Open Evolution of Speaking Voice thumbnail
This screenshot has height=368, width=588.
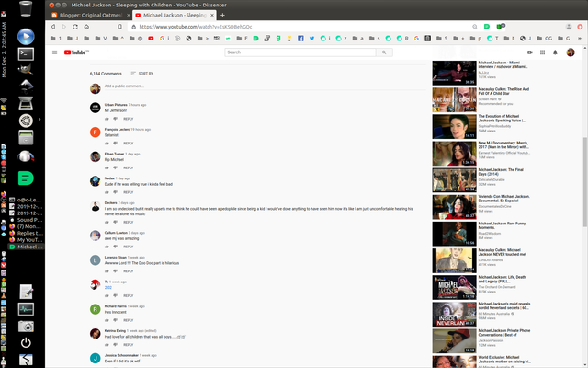pyautogui.click(x=454, y=127)
